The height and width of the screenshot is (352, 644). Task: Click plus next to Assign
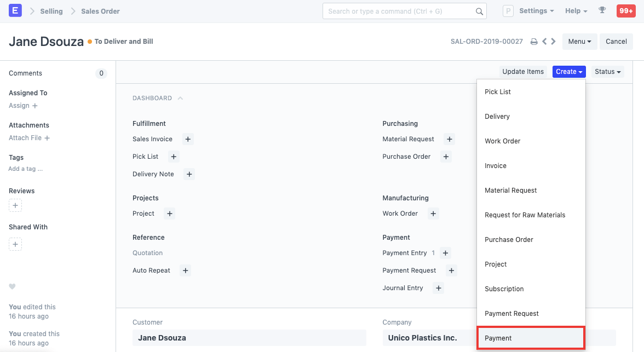35,106
